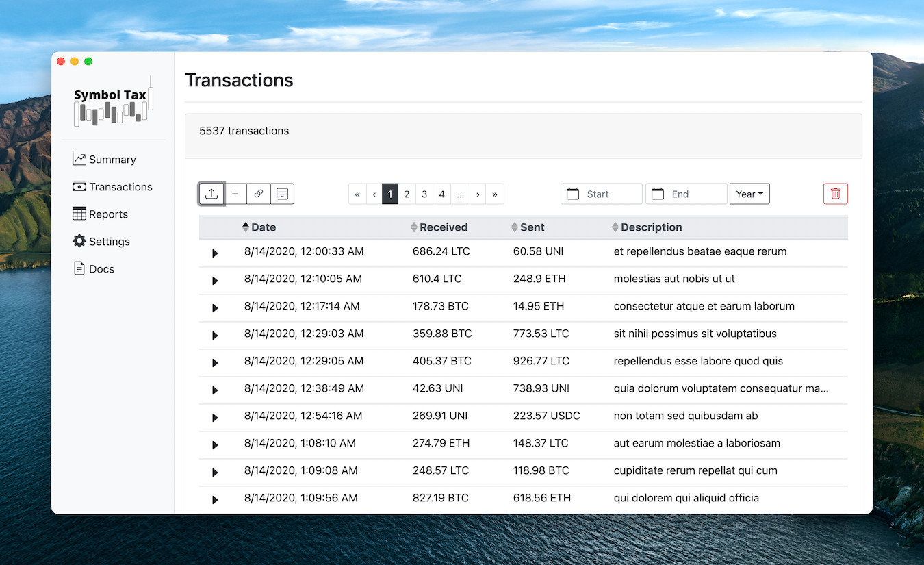The image size is (924, 565).
Task: Expand the 12:29:03 AM transaction row
Action: pos(215,336)
